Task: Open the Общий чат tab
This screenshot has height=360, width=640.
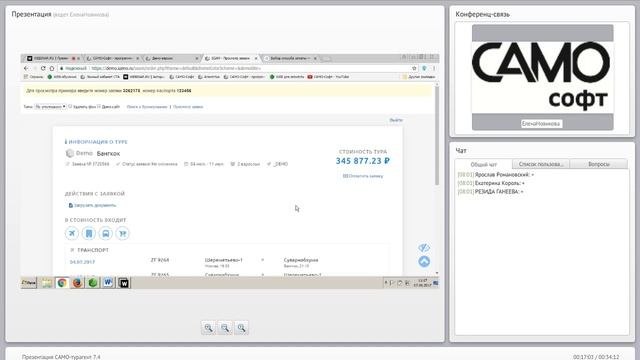Action: point(484,164)
